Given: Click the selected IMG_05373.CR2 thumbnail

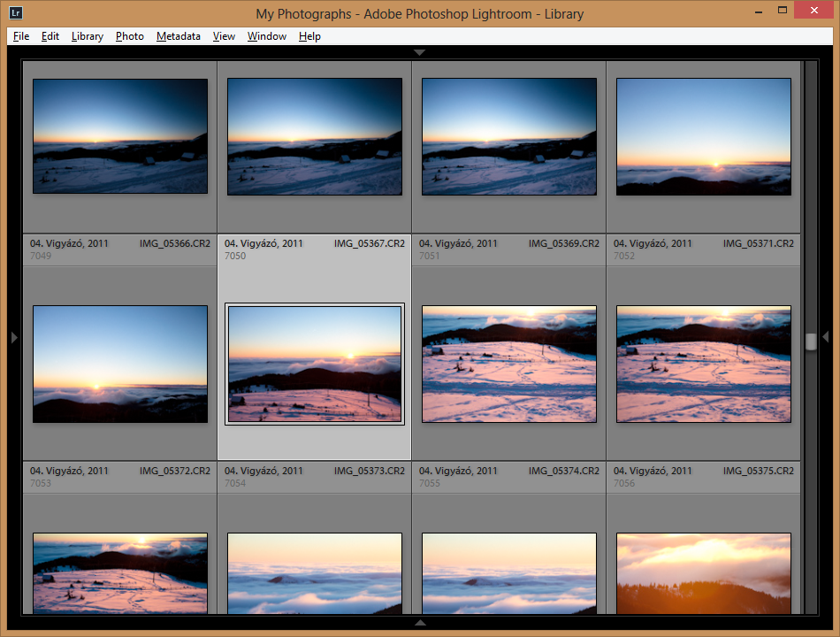Looking at the screenshot, I should [x=315, y=365].
